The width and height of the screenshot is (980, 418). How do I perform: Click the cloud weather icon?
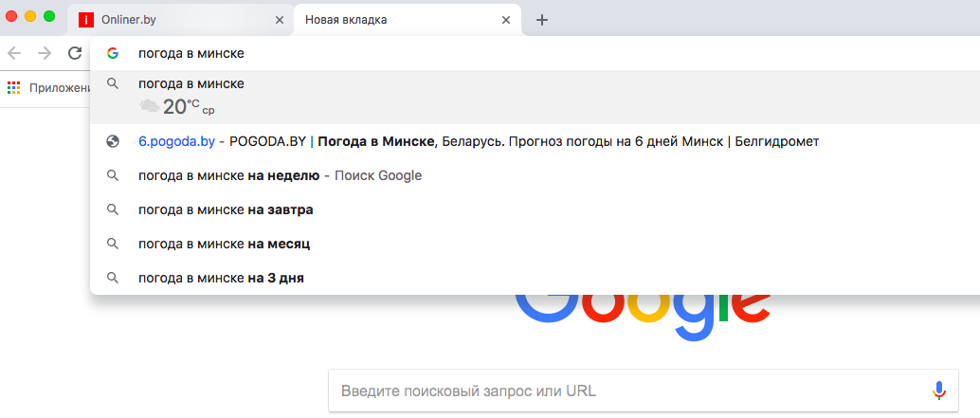tap(149, 105)
